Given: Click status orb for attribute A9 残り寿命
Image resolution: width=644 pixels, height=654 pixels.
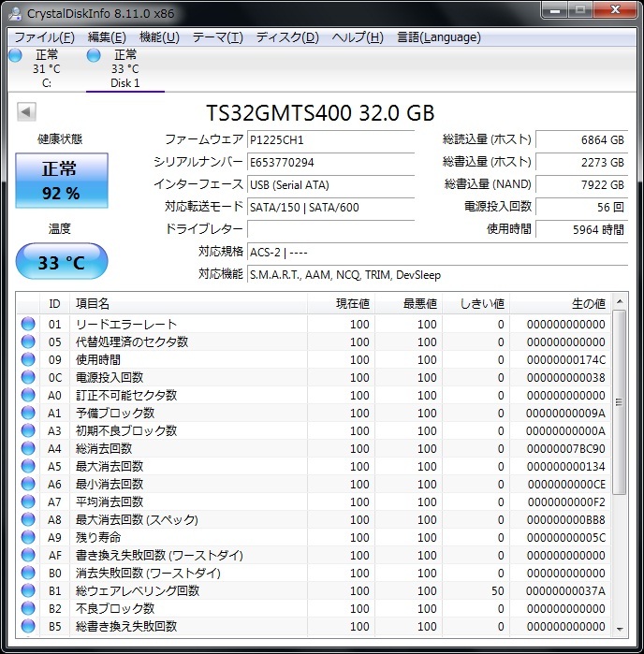Looking at the screenshot, I should click(28, 538).
